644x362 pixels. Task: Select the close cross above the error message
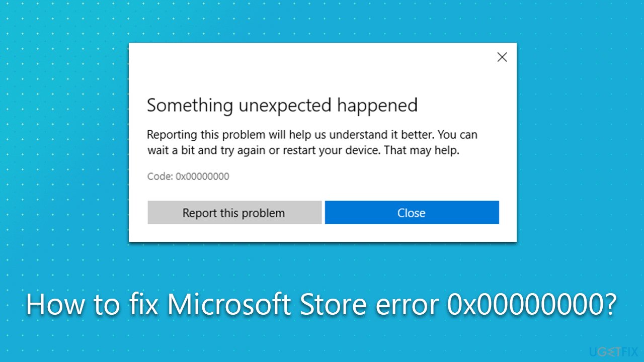tap(502, 57)
